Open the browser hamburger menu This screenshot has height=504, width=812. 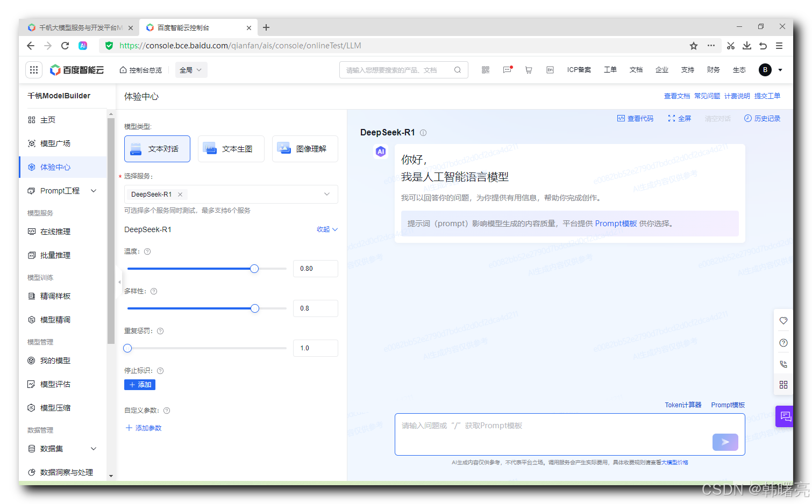point(779,46)
